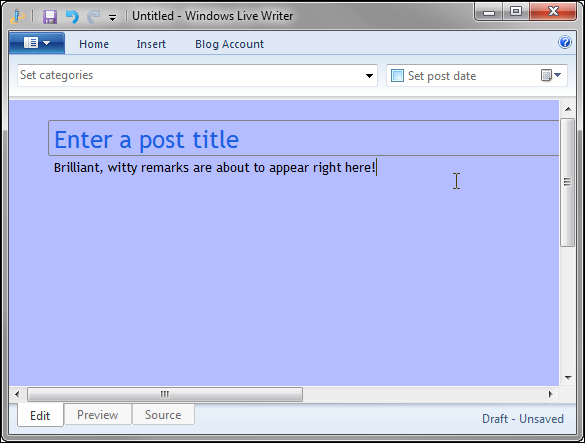Tick the Set post date checkbox
Screen dimensions: 585x443
pyautogui.click(x=397, y=76)
